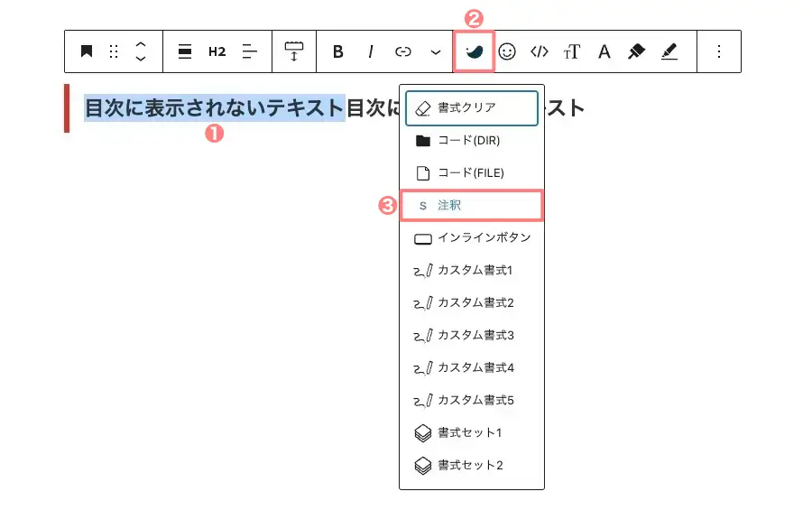Click the block drag handle dots
Screen dimensions: 812x510
(114, 51)
